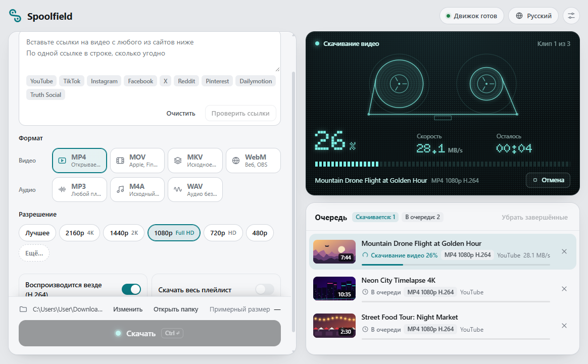588x364 pixels.
Task: Click Открыть папку link
Action: pyautogui.click(x=175, y=309)
